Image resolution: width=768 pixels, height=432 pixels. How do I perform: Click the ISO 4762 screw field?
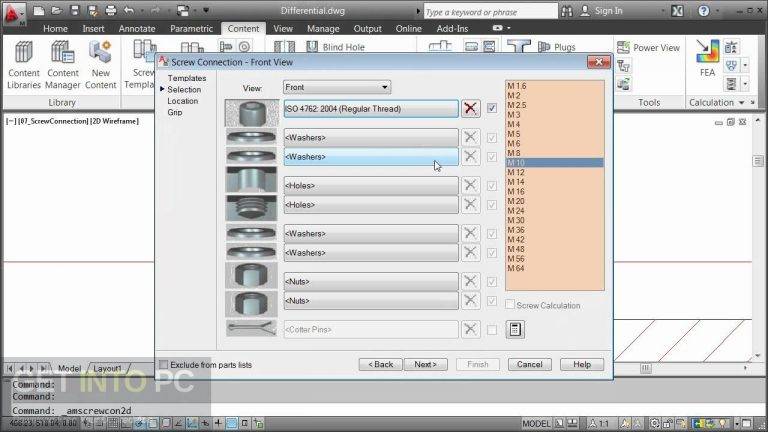(x=371, y=109)
